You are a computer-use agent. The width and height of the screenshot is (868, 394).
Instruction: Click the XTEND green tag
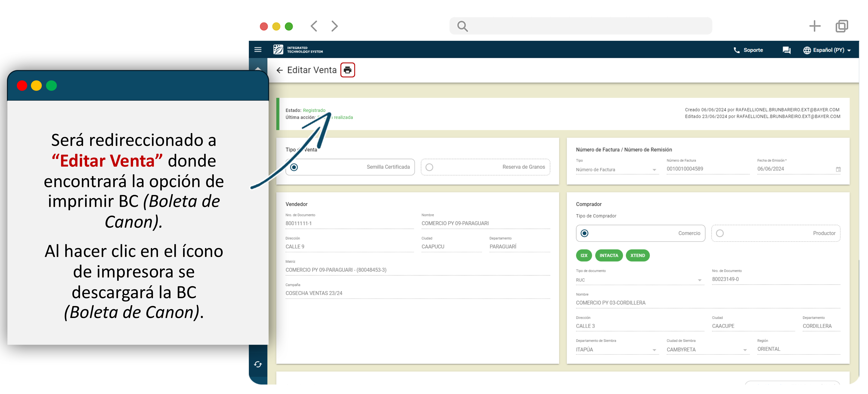[x=638, y=256]
